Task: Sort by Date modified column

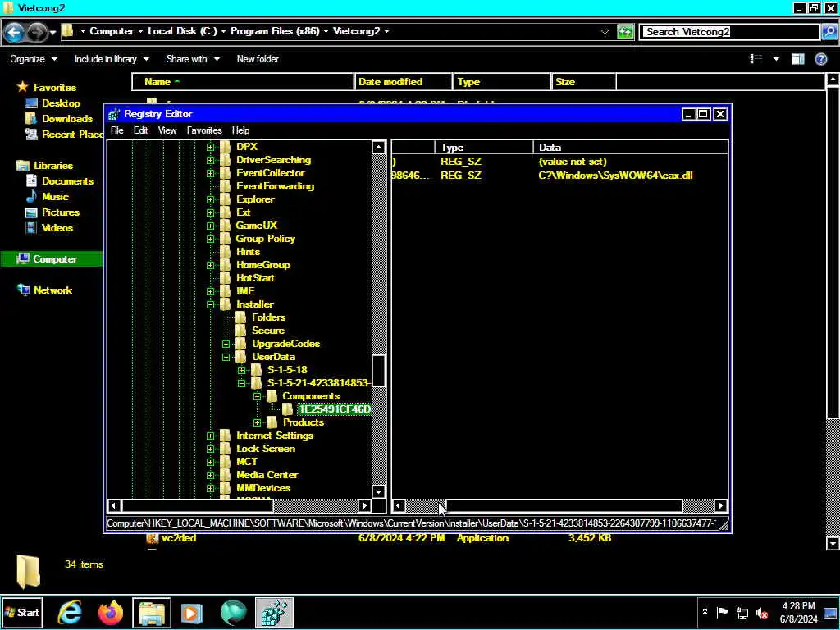Action: click(x=403, y=82)
